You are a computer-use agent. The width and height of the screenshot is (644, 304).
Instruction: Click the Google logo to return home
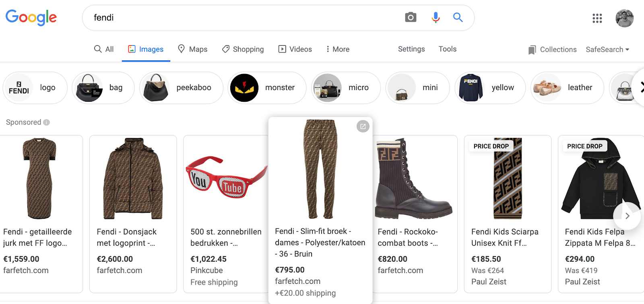[x=31, y=18]
